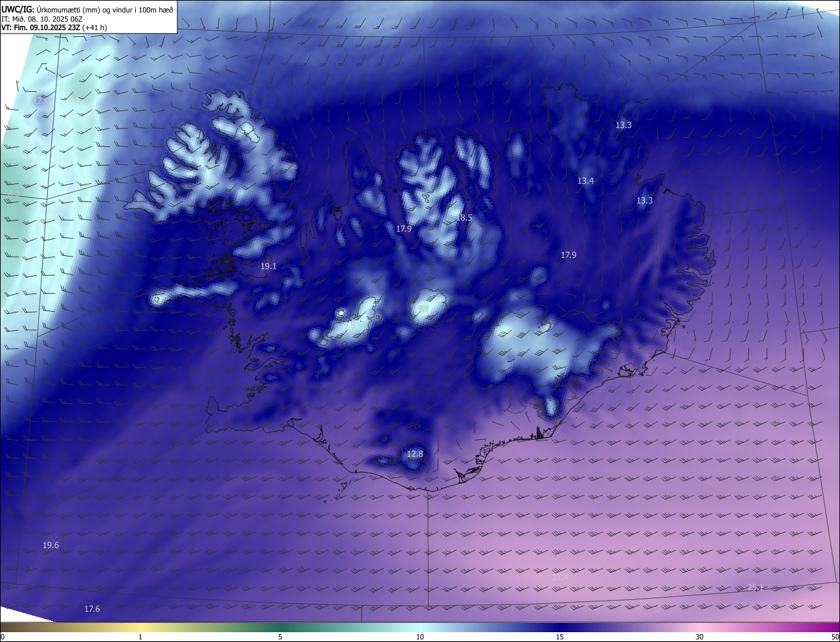Image resolution: width=840 pixels, height=642 pixels.
Task: Click the map value 12.8 near the south coast
Action: [x=415, y=454]
